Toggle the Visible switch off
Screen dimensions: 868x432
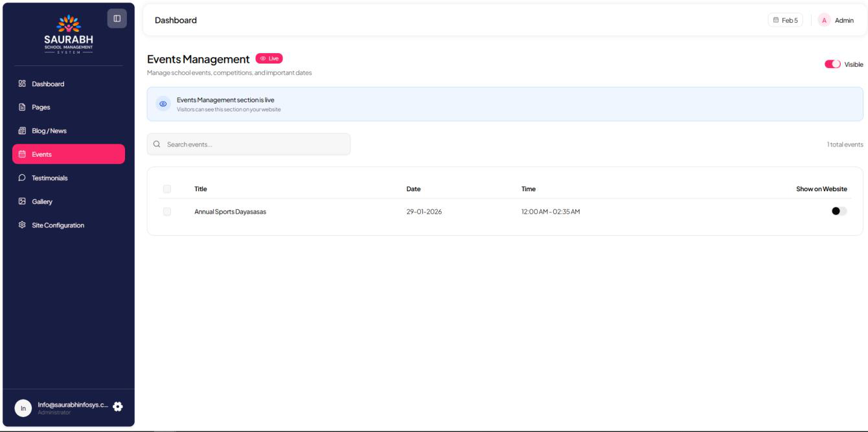pos(832,64)
